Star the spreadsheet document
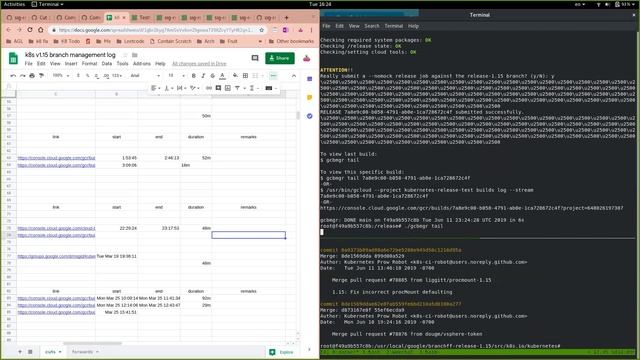Screen dimensions: 640x360 coord(125,55)
